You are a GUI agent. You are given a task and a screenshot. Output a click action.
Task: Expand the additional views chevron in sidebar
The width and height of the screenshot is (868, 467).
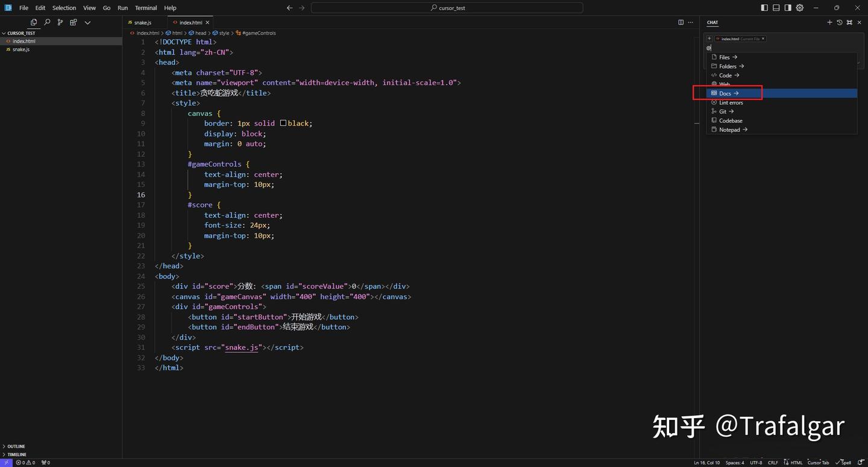(x=87, y=22)
